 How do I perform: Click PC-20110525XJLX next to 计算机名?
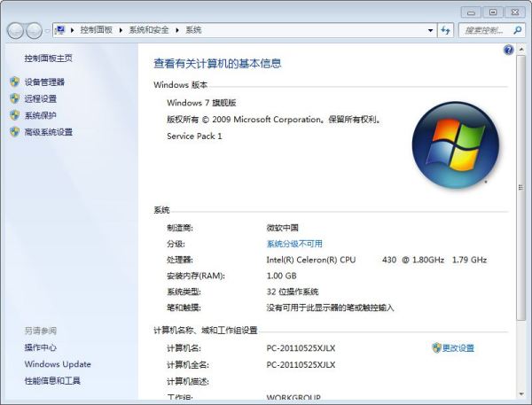[x=301, y=348]
